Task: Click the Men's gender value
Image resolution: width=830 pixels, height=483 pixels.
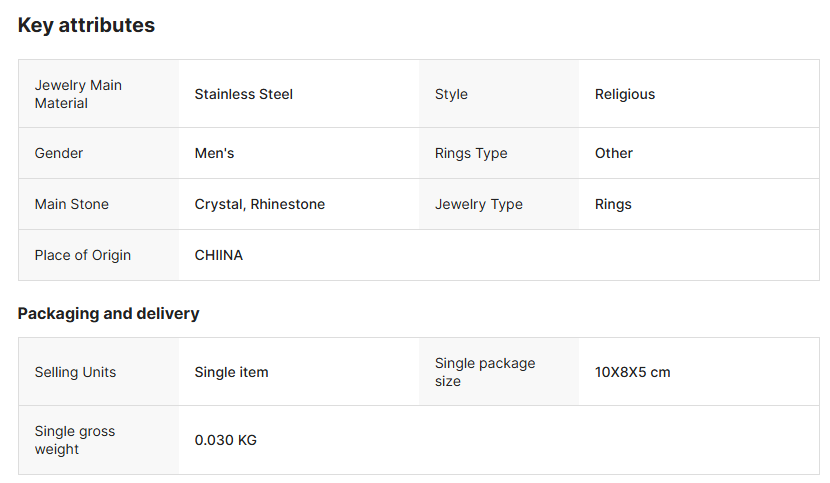Action: pyautogui.click(x=214, y=153)
